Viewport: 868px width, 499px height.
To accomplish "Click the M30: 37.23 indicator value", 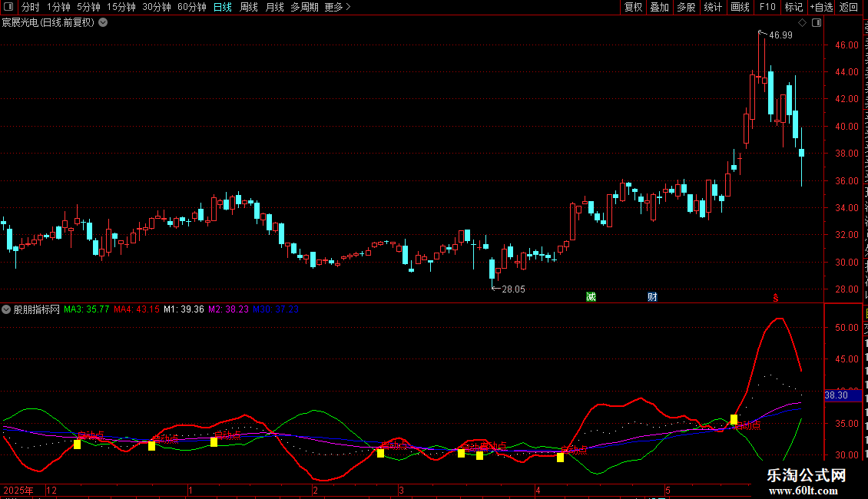I will click(276, 310).
